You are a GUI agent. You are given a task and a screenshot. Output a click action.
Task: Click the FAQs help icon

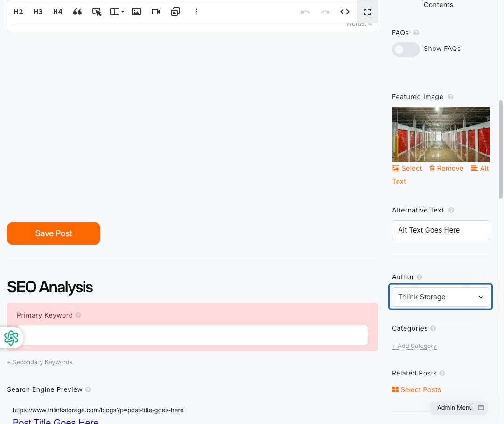(x=416, y=33)
